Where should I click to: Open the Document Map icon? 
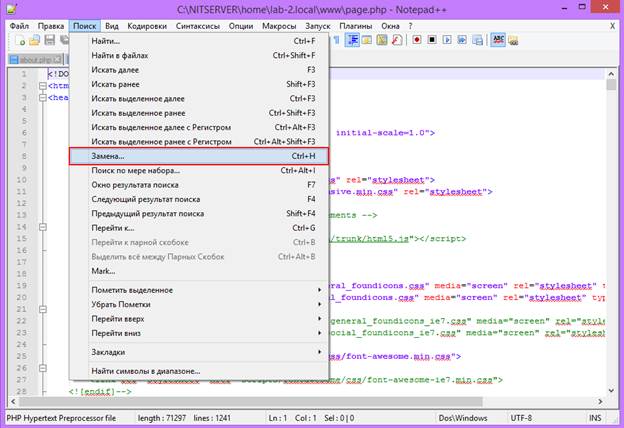pyautogui.click(x=382, y=40)
